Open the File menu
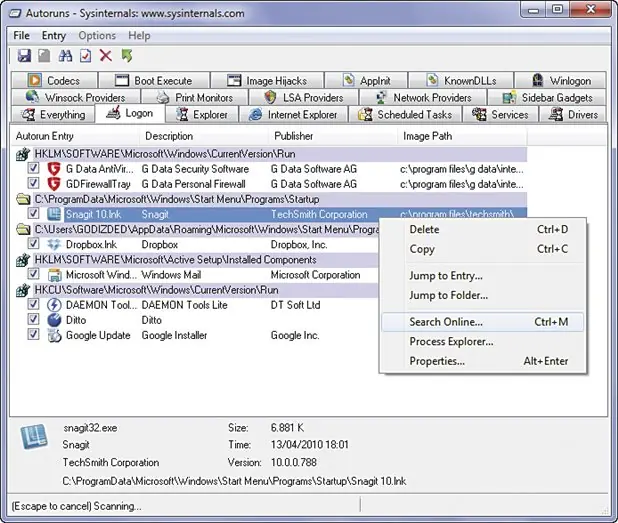Image resolution: width=618 pixels, height=523 pixels. [x=21, y=35]
